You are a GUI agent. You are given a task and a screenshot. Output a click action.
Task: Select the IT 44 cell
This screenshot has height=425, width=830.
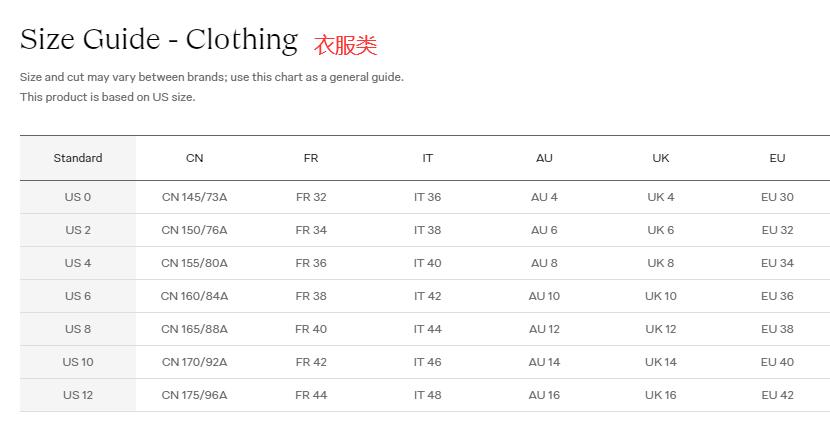(427, 329)
